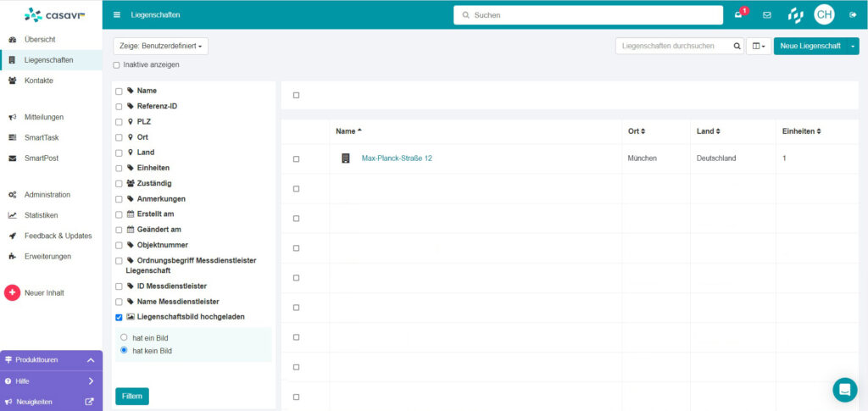Uncheck Liegenschaftsbild hochgeladen filter

(x=119, y=318)
